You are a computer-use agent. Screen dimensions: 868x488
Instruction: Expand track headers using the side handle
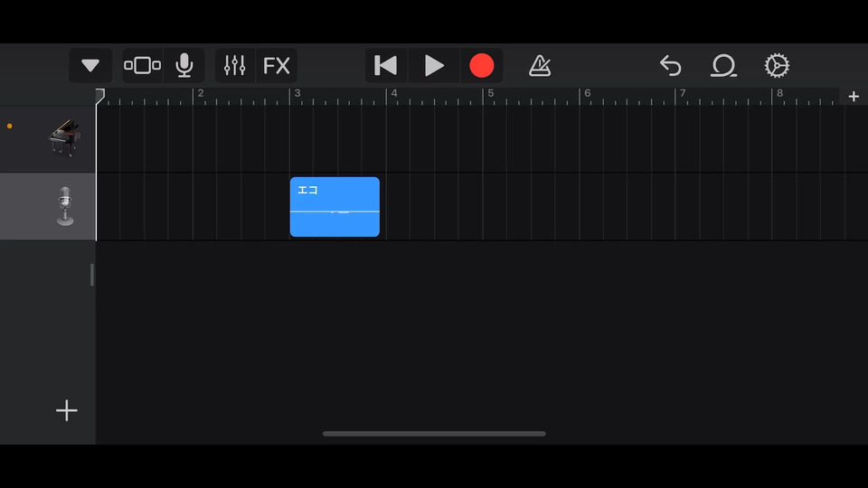coord(92,275)
